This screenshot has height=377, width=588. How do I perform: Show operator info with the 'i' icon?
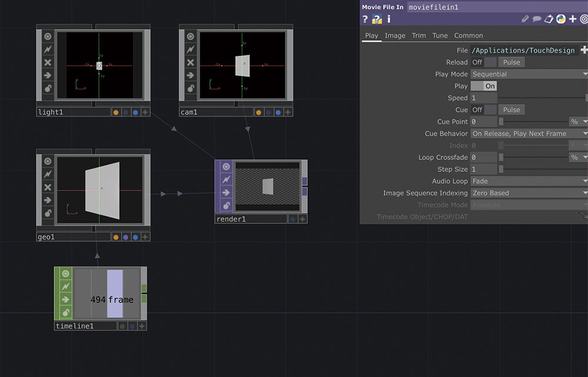pos(389,19)
